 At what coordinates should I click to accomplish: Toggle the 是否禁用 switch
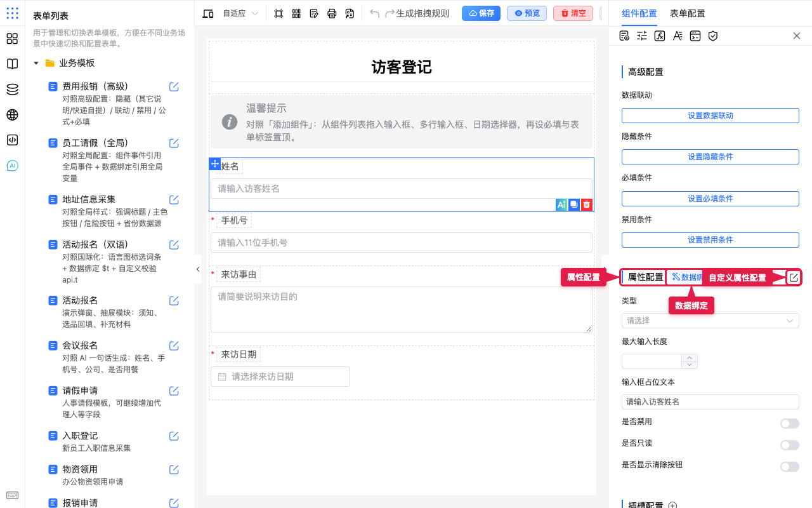pos(790,424)
